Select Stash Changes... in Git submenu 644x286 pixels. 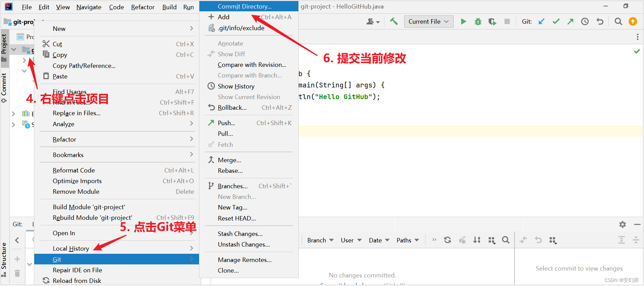(x=249, y=234)
